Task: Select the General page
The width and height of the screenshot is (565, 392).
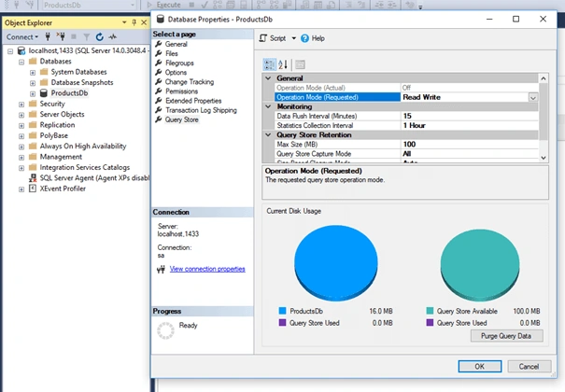Action: [176, 44]
